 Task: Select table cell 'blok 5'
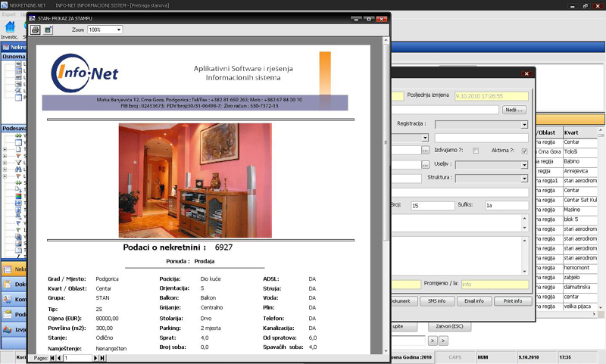coord(580,219)
